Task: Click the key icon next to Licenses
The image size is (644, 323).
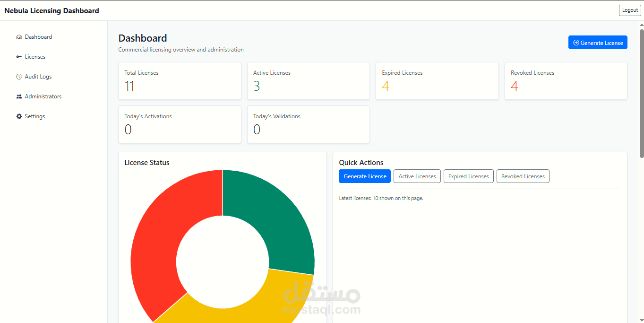Action: pyautogui.click(x=19, y=57)
